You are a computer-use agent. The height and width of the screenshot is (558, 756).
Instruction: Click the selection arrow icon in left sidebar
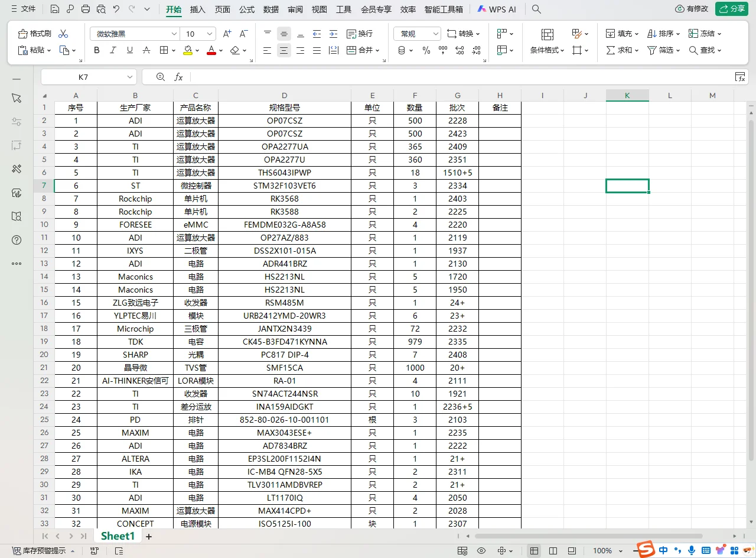(17, 98)
